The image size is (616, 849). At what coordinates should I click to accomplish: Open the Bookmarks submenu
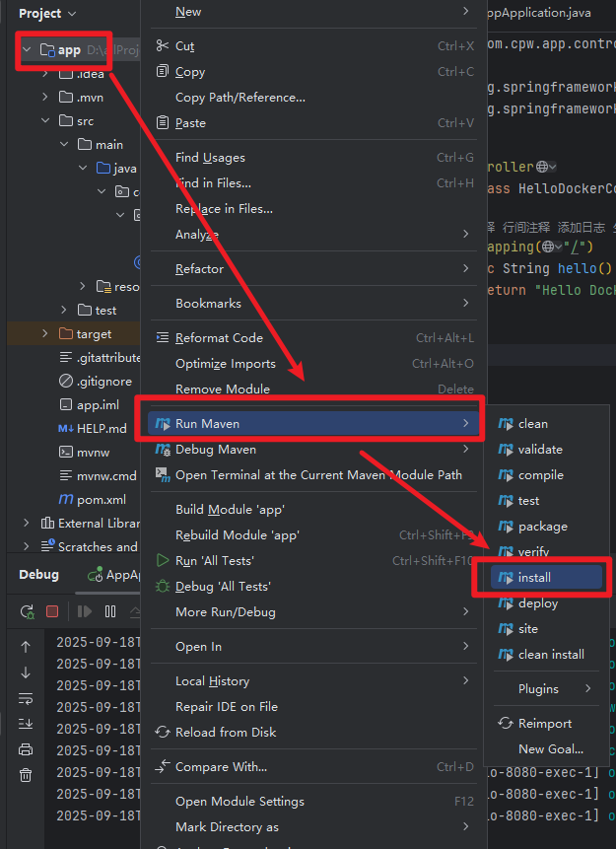coord(314,304)
